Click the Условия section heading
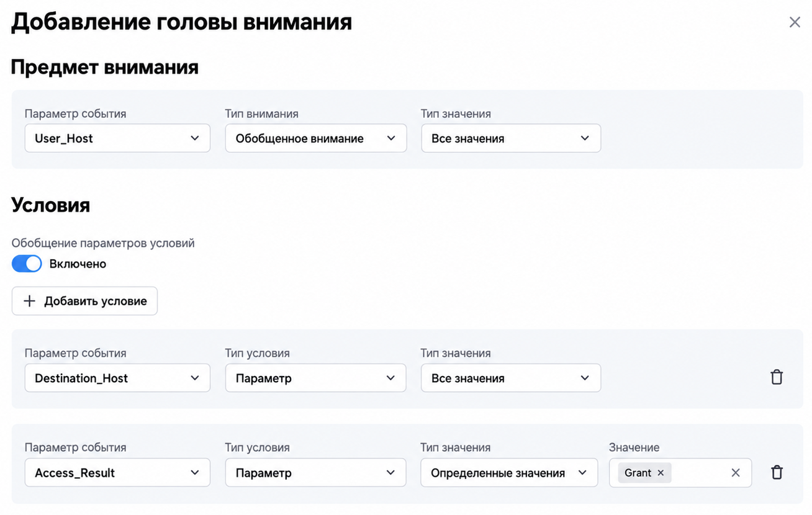This screenshot has width=812, height=515. [51, 205]
